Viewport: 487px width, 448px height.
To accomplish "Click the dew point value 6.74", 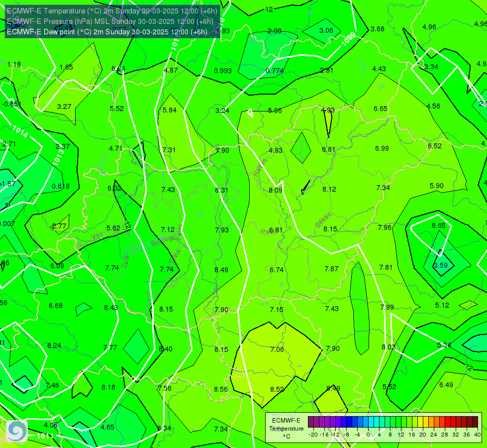I will tap(277, 270).
